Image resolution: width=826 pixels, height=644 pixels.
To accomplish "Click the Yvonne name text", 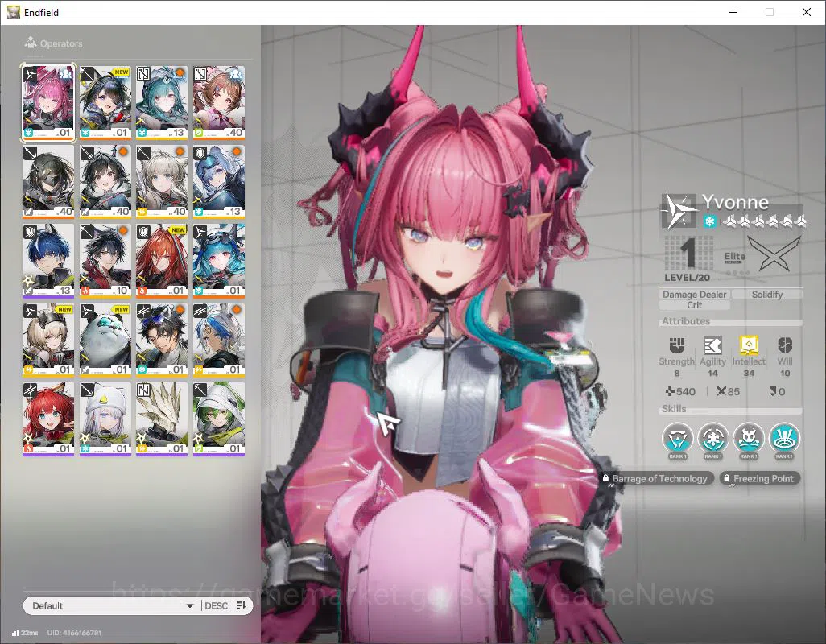I will pyautogui.click(x=735, y=202).
